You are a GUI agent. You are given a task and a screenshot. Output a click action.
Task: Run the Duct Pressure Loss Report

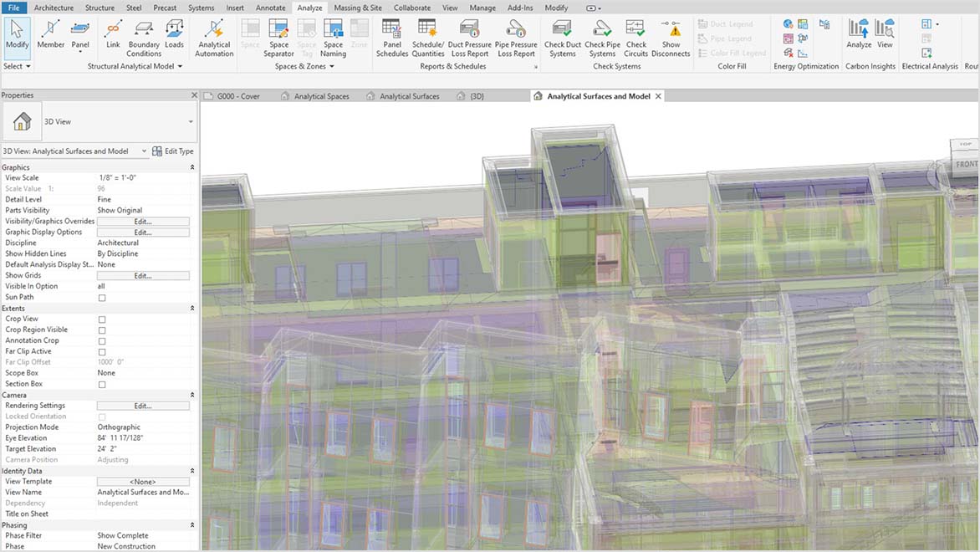468,35
